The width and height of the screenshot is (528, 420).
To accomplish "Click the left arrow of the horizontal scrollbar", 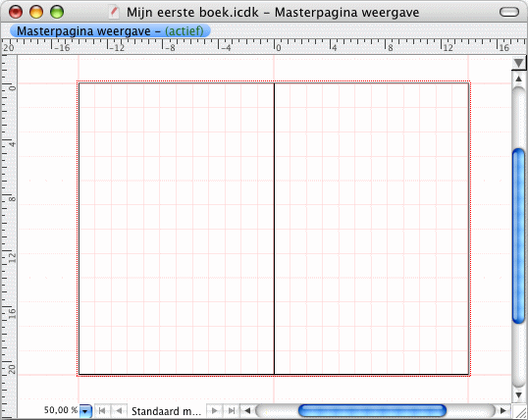I will (x=247, y=410).
